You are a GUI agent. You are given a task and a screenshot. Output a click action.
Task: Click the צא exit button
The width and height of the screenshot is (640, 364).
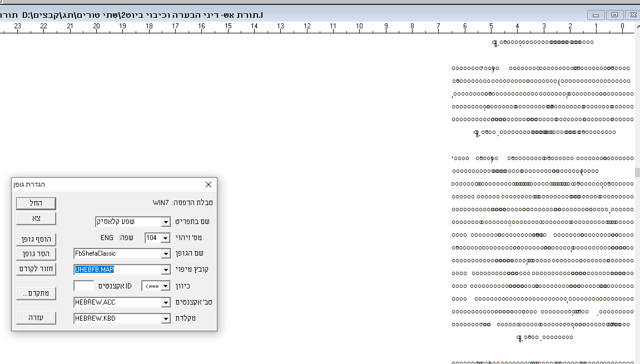(x=36, y=218)
